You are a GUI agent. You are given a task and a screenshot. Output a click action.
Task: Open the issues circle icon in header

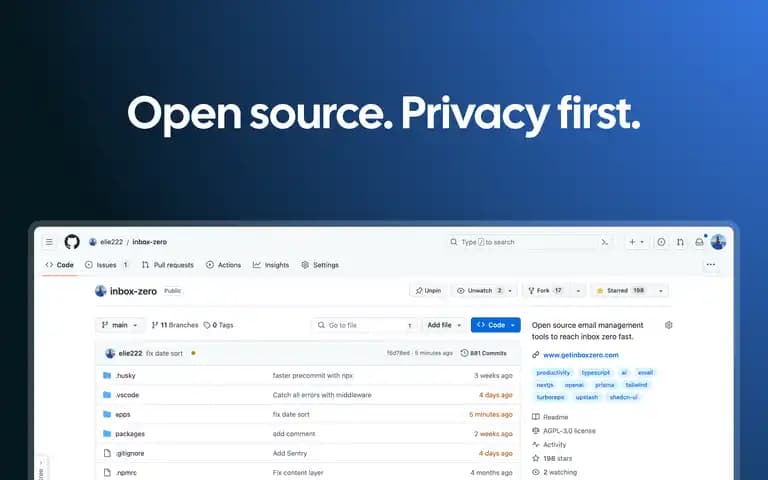click(661, 242)
